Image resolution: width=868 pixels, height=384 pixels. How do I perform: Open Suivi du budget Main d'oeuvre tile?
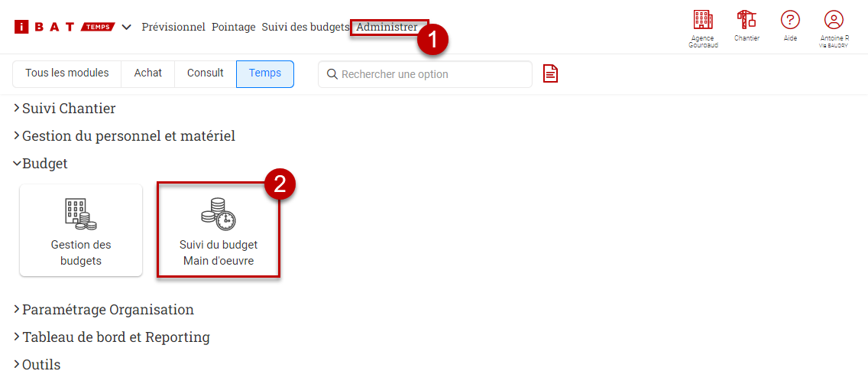pos(219,230)
